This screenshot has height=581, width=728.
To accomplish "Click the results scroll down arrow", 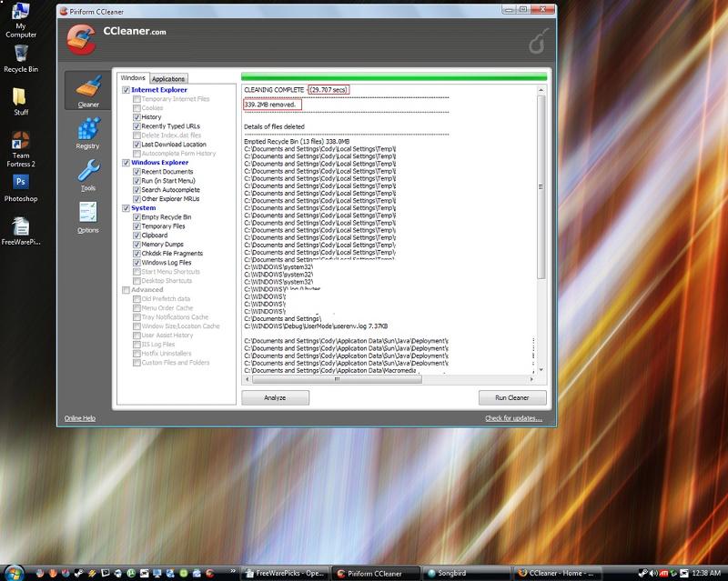I will tap(541, 370).
